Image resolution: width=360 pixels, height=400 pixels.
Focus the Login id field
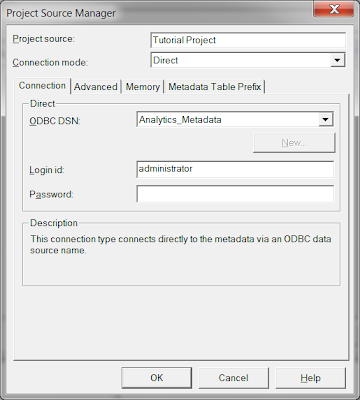point(235,169)
